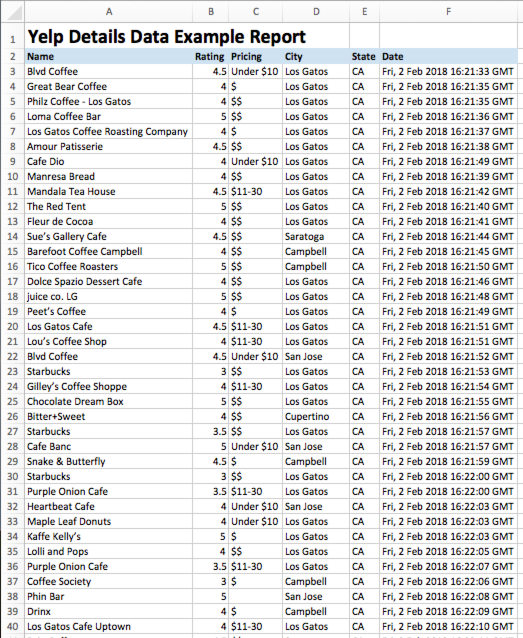The image size is (523, 638).
Task: Select the 'The Red Tent' cell
Action: (109, 206)
